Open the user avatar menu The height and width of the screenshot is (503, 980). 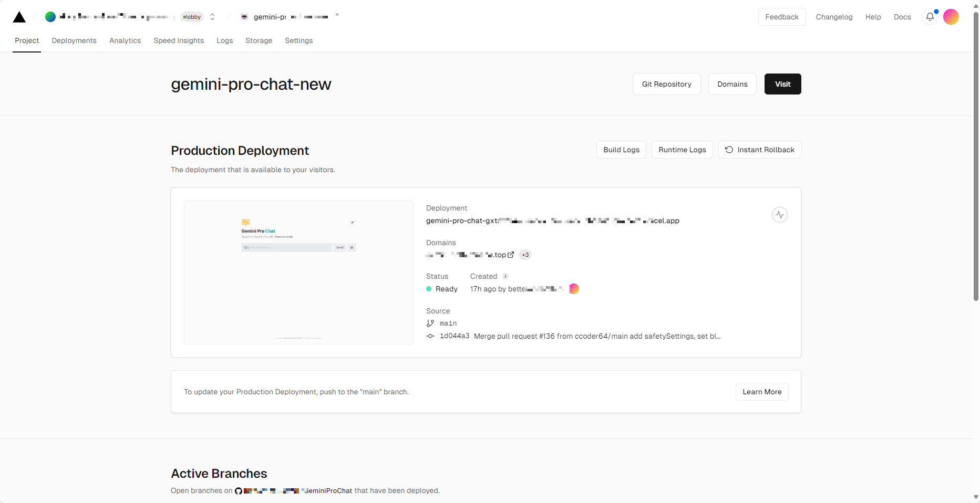pos(951,17)
